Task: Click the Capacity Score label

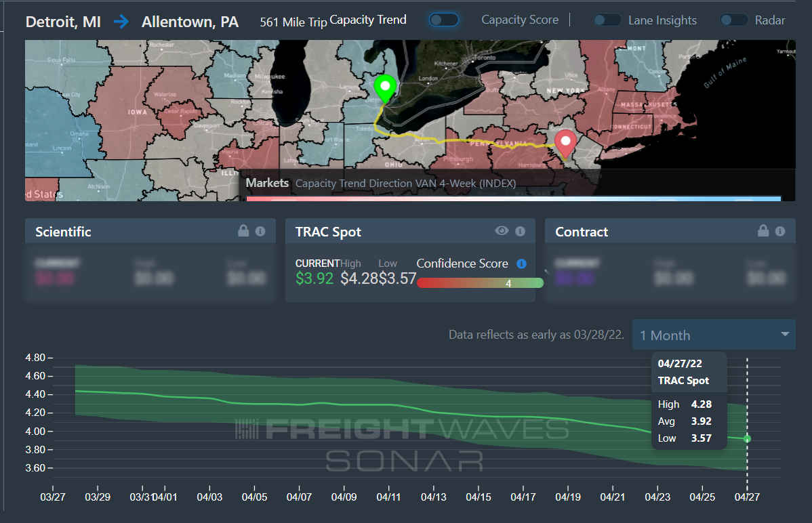Action: click(520, 20)
